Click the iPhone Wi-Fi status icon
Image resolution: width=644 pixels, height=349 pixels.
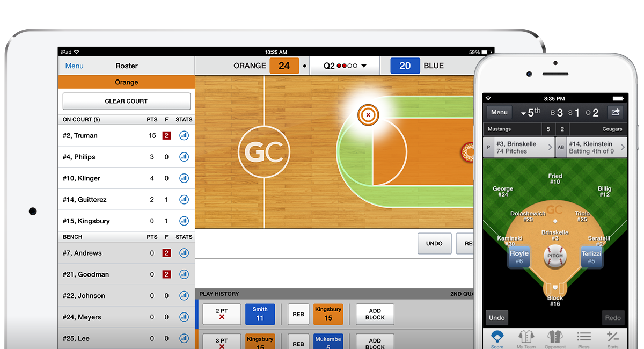[x=488, y=99]
